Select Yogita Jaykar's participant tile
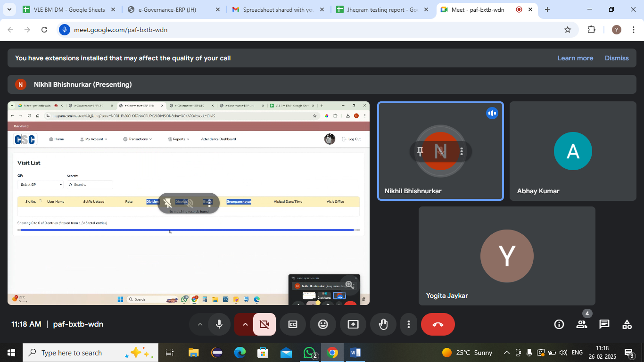This screenshot has width=644, height=362. pyautogui.click(x=507, y=256)
